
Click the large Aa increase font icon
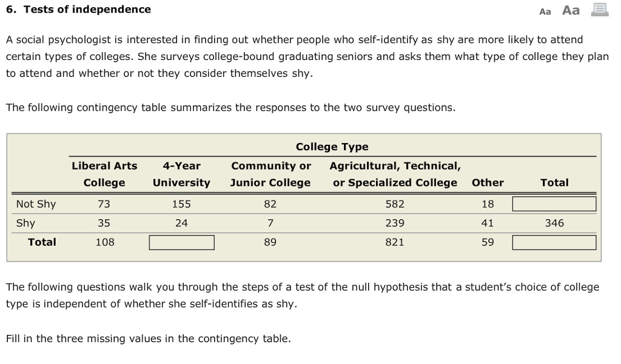pos(571,10)
